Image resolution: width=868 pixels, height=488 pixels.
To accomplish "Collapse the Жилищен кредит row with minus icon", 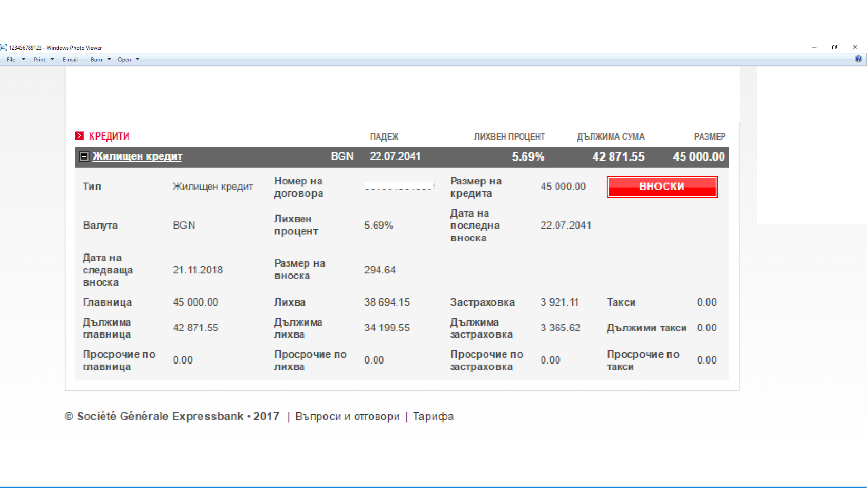I will click(84, 157).
